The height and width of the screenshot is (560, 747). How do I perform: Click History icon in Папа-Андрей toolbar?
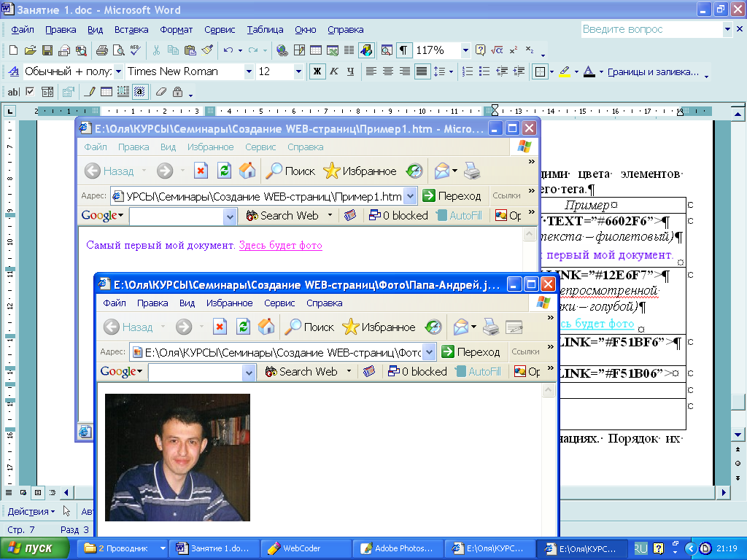coord(433,327)
